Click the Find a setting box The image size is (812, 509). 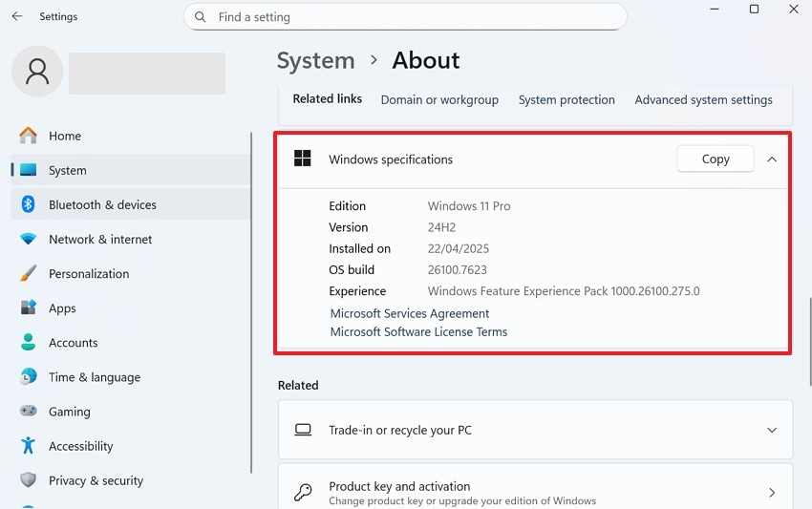pos(405,17)
